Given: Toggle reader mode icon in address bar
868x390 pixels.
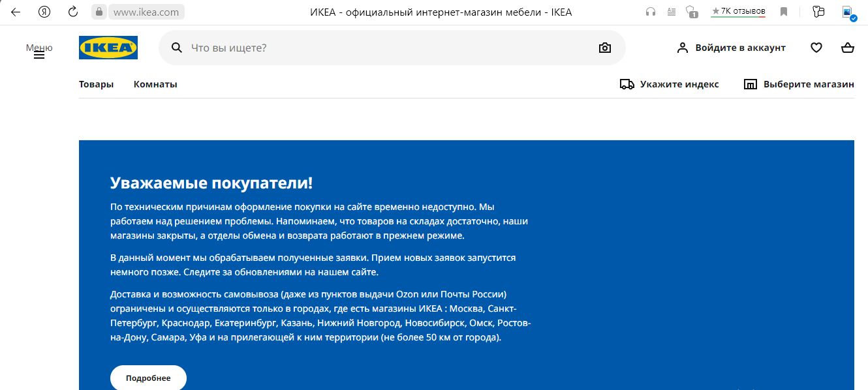Looking at the screenshot, I should coord(672,12).
